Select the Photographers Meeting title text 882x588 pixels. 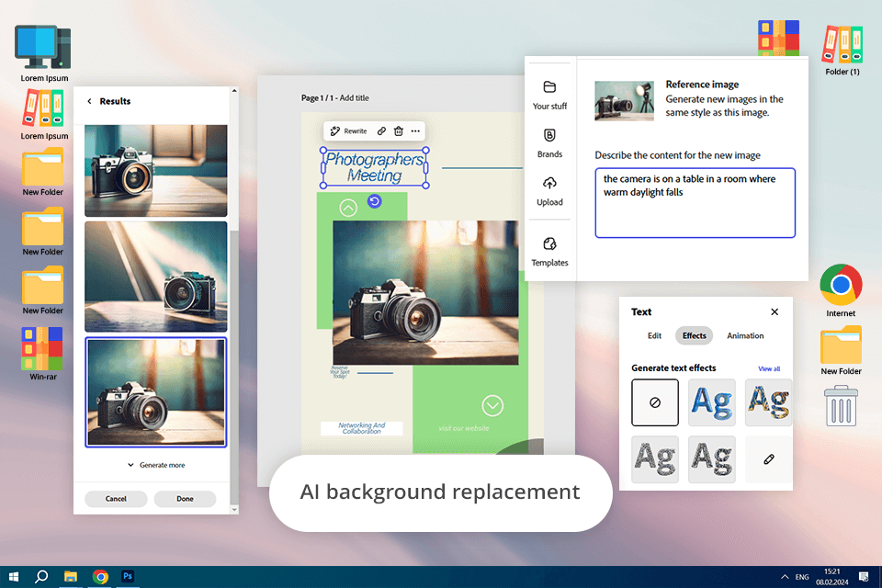[375, 167]
